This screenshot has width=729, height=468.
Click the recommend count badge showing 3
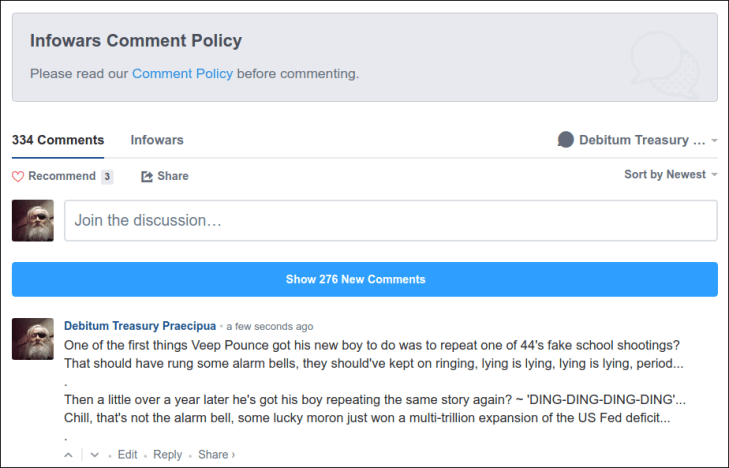pyautogui.click(x=107, y=177)
